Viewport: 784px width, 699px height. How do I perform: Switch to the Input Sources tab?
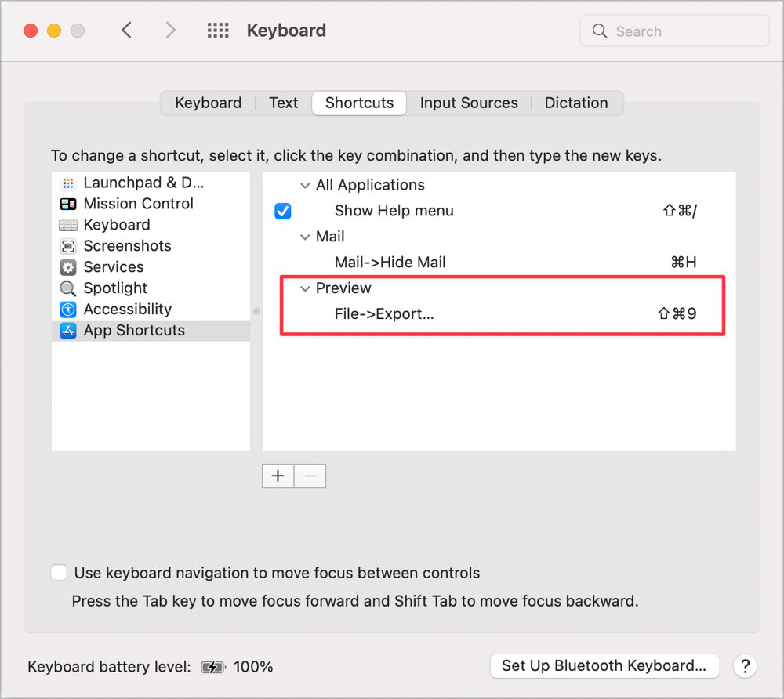[x=469, y=103]
